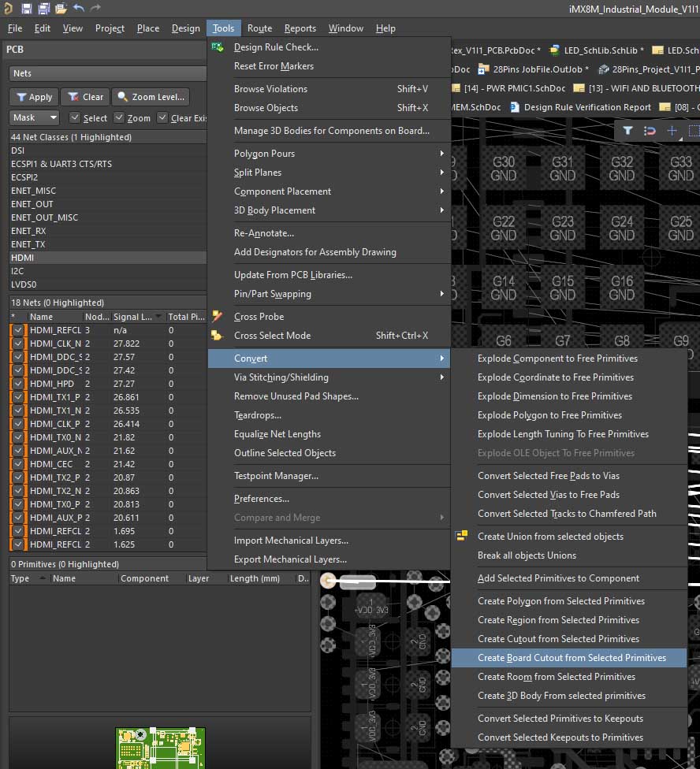
Task: Select the LVDS0 net class row
Action: click(x=24, y=284)
